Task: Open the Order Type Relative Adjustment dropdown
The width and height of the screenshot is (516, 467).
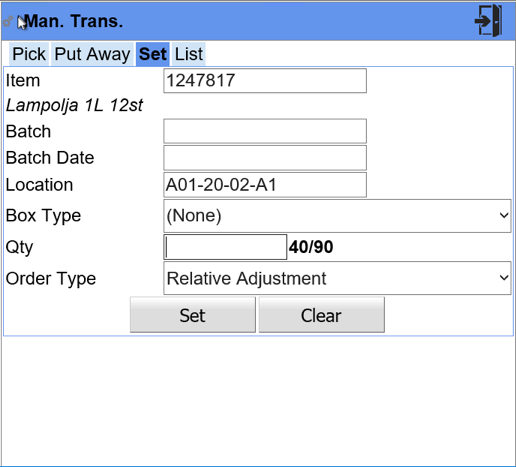Action: (337, 278)
